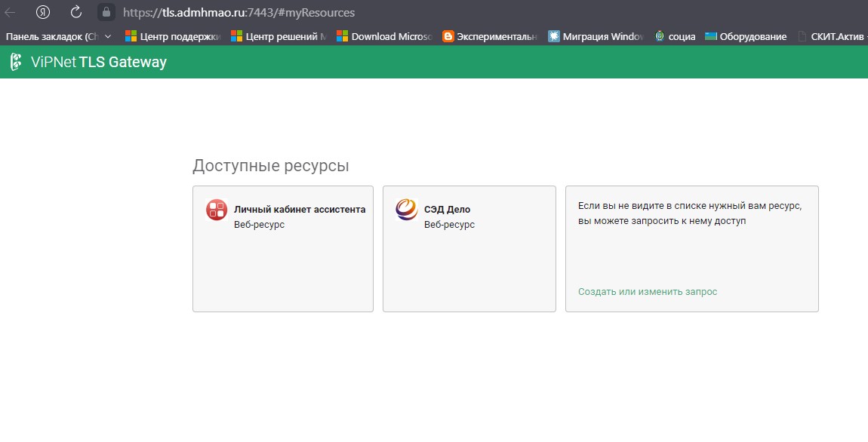
Task: Open the СКИТ.Актив bookmark
Action: pos(832,36)
